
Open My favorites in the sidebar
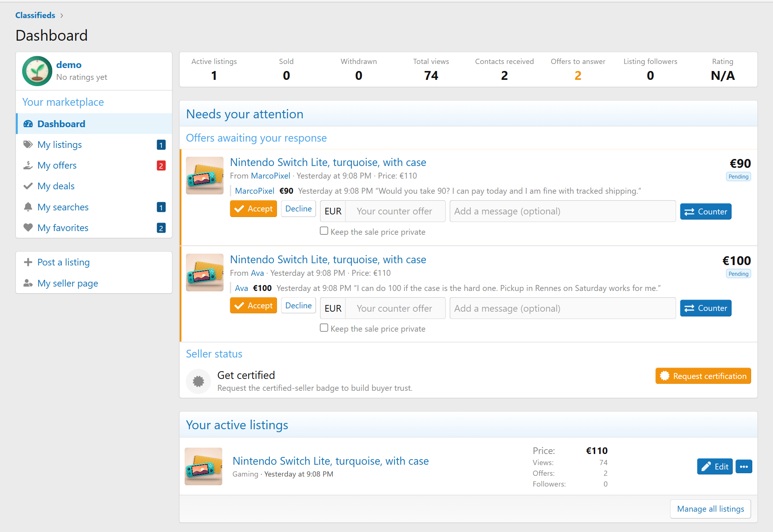click(x=94, y=228)
